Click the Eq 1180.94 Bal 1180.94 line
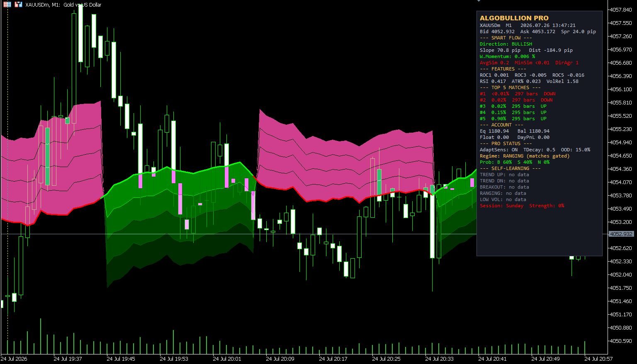The height and width of the screenshot is (364, 637). coord(514,131)
